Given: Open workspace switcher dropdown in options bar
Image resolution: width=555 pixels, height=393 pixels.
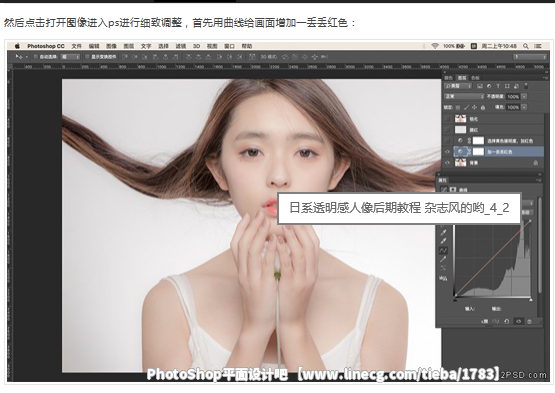Looking at the screenshot, I should (x=530, y=57).
